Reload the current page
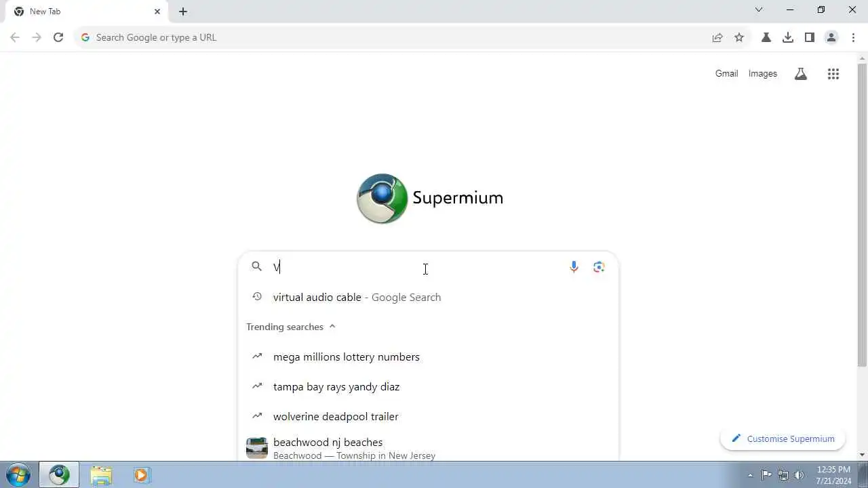868x488 pixels. pos(58,37)
